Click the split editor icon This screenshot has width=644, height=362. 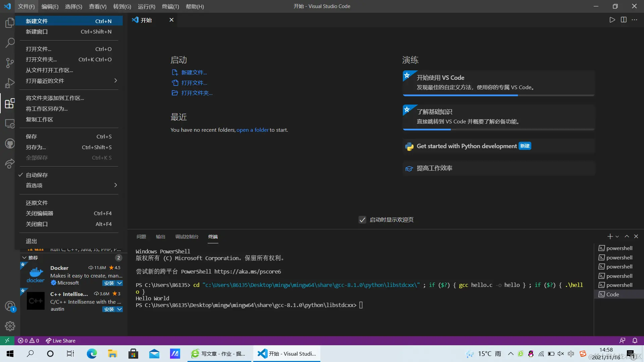(624, 20)
